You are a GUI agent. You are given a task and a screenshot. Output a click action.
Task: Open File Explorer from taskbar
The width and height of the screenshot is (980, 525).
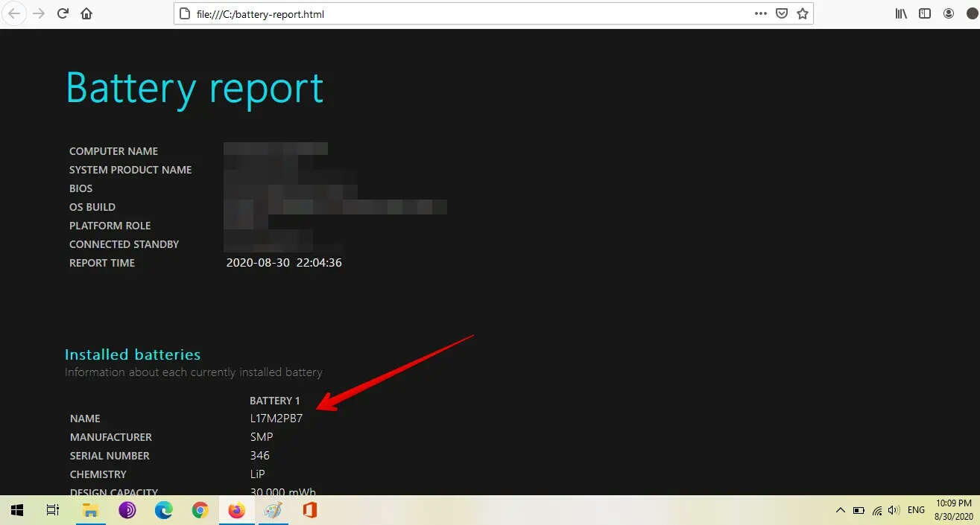pos(90,510)
